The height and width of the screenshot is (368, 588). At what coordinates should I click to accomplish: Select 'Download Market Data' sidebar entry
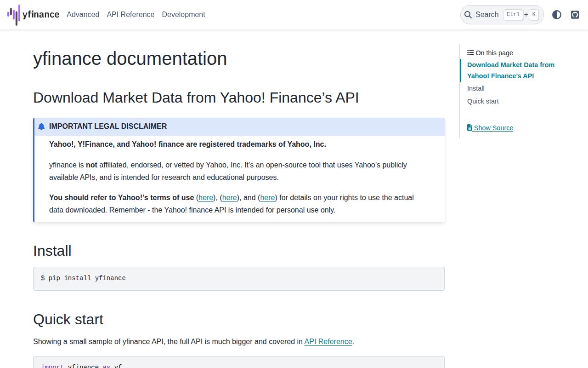[511, 70]
